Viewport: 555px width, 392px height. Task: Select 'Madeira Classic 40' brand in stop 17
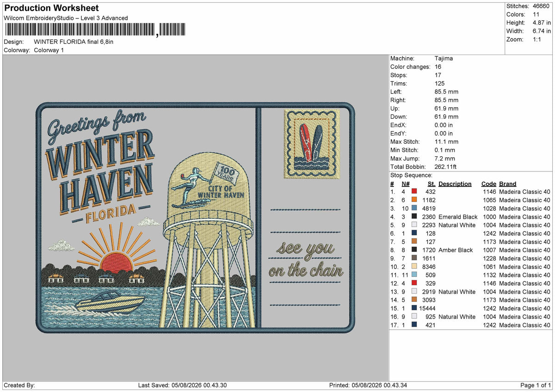click(525, 325)
